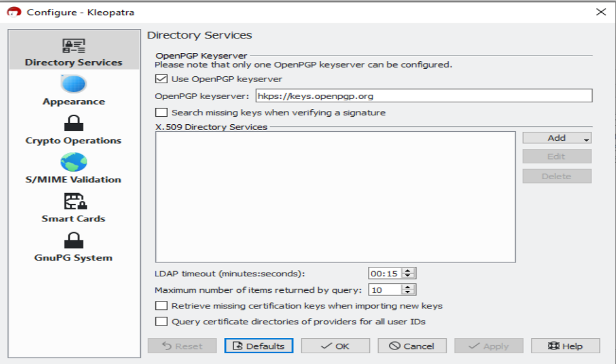
Task: Click inside the X.509 Directory Services list
Action: [x=335, y=197]
